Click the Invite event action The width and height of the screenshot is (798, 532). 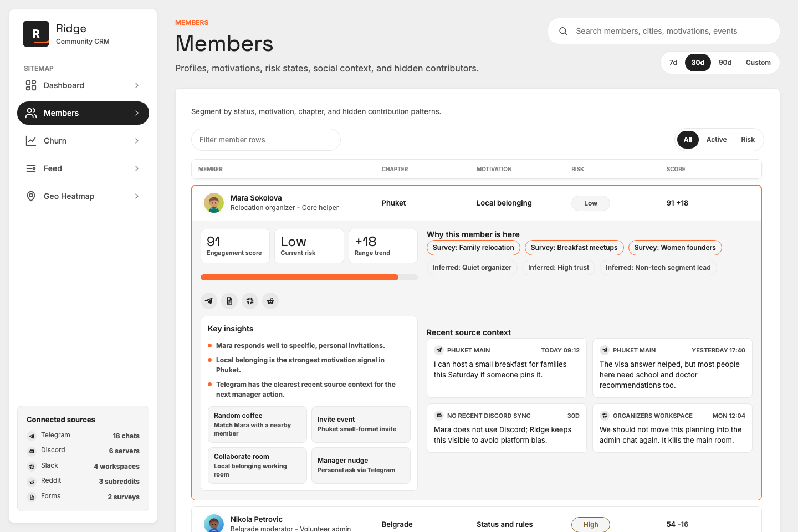click(361, 424)
